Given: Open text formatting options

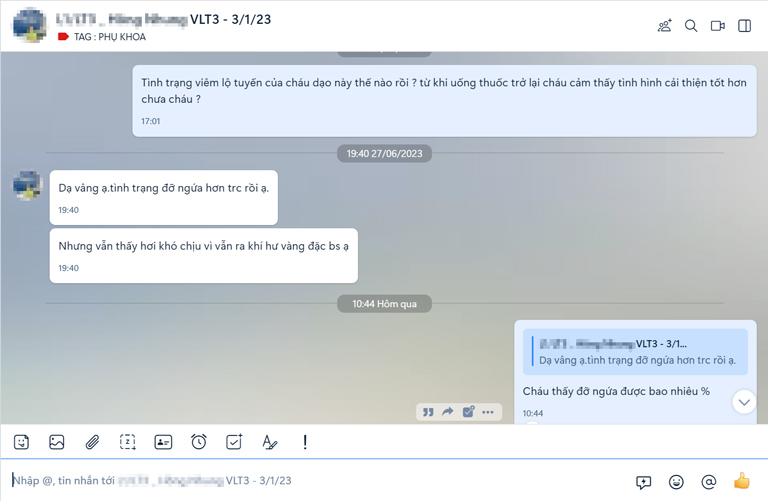Looking at the screenshot, I should (x=269, y=442).
